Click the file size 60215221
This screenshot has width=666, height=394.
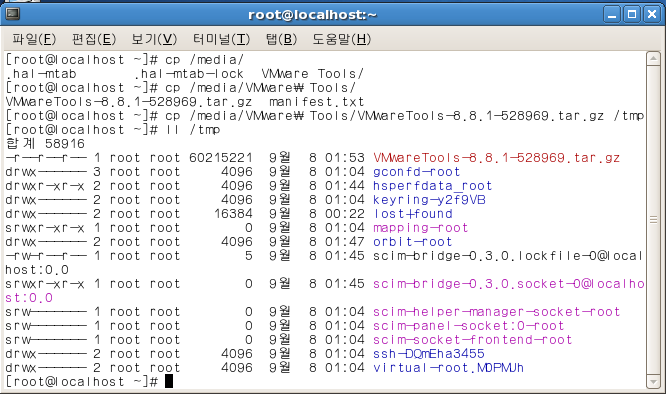tap(221, 158)
